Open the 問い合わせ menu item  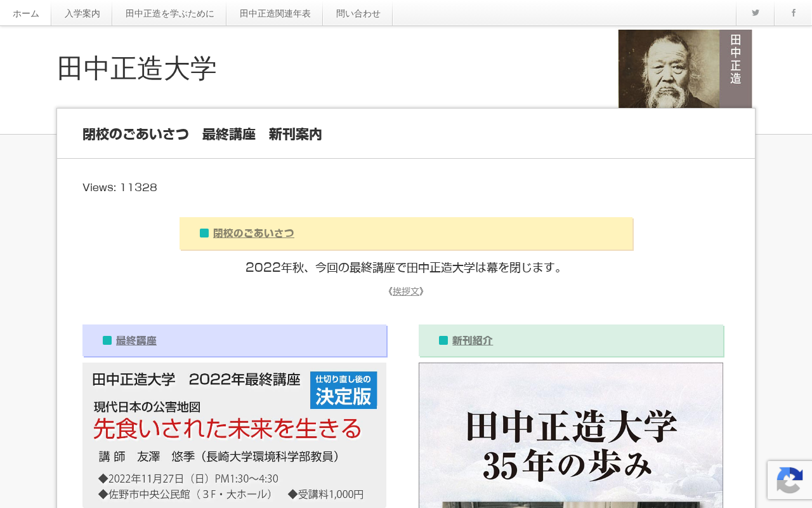358,13
